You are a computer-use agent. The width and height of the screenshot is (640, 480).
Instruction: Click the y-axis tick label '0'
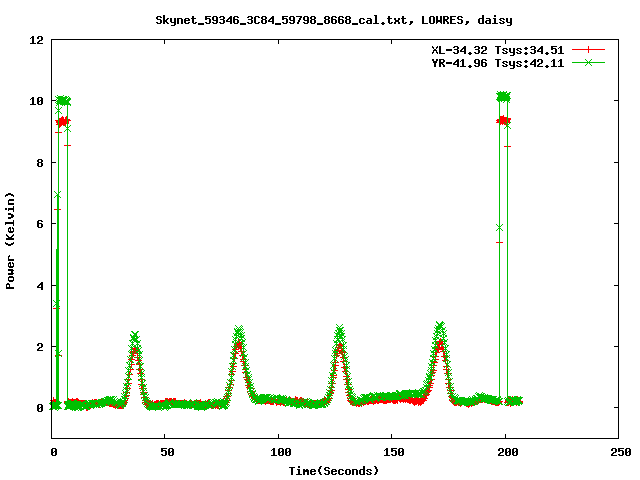[x=40, y=408]
